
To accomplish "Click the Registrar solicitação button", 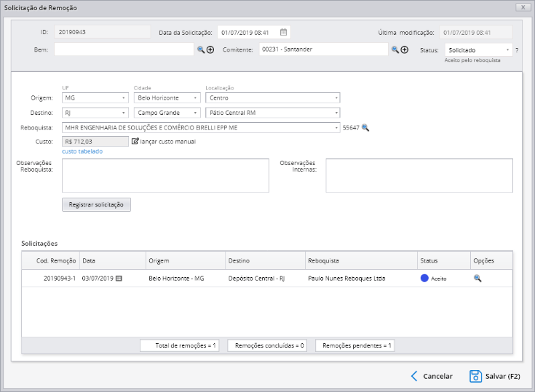I will click(x=96, y=204).
